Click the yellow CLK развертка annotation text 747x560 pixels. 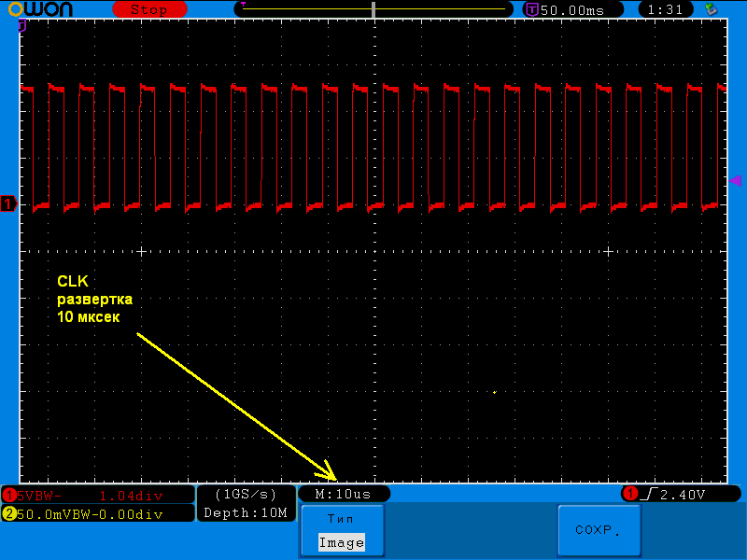(94, 299)
